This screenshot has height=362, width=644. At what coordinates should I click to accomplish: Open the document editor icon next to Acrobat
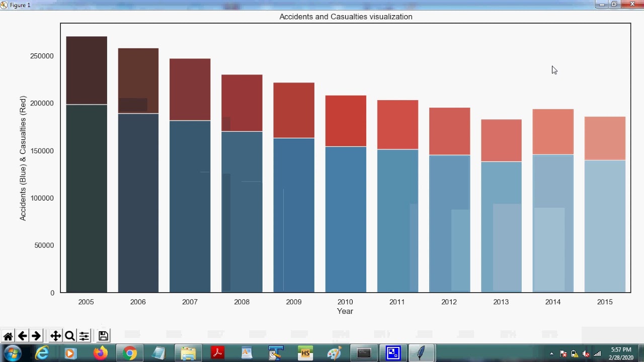click(x=247, y=353)
